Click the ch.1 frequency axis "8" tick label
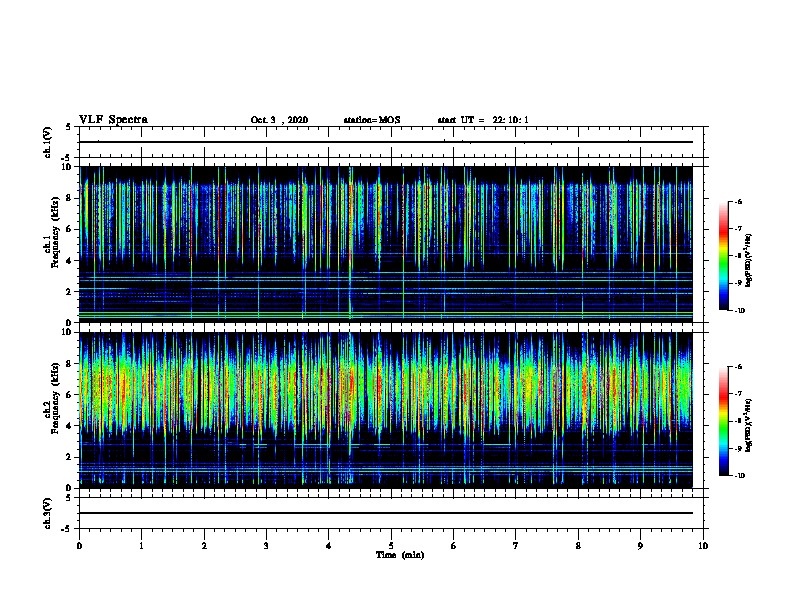This screenshot has width=792, height=612. (69, 198)
